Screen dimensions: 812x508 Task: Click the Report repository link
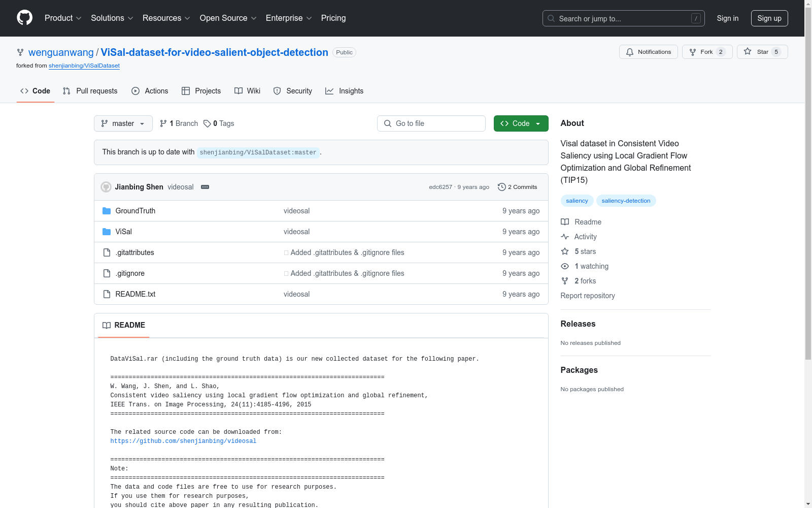pos(588,296)
